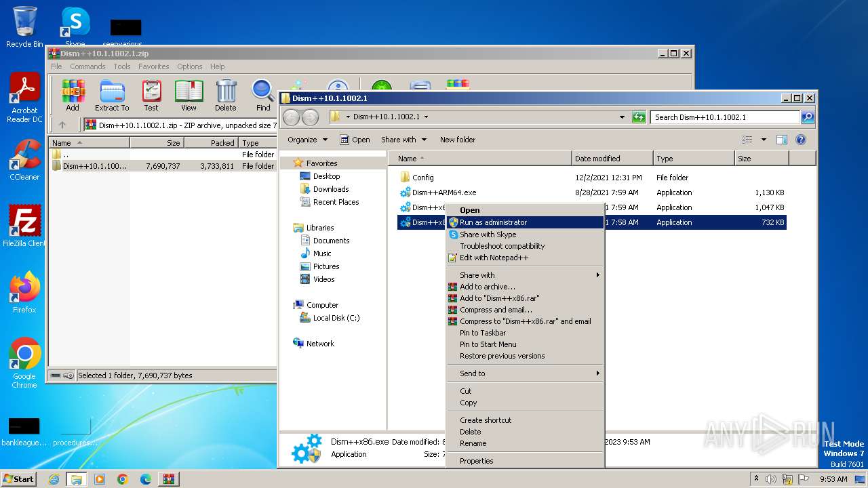Open Properties from the context menu
The image size is (868, 488).
pos(525,461)
